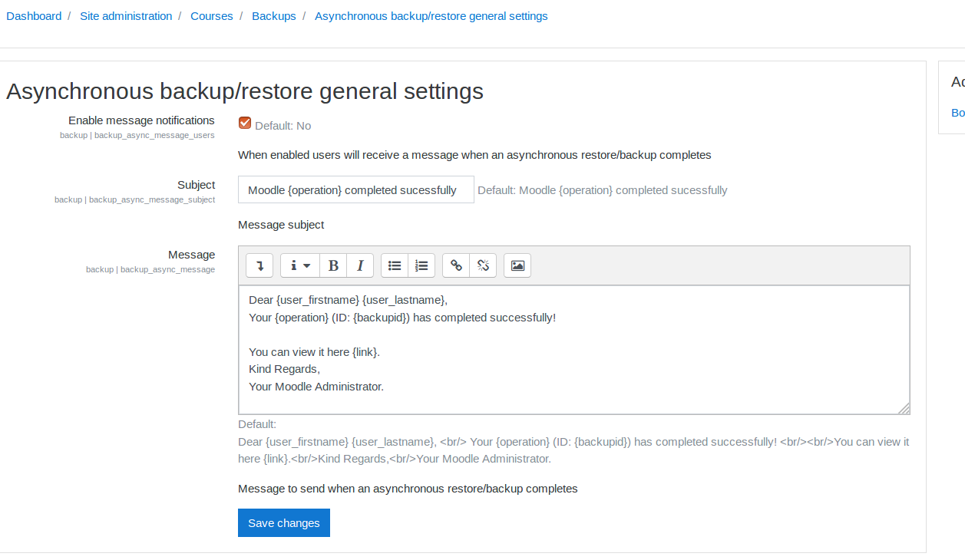Insert a hyperlink in the message

click(456, 265)
